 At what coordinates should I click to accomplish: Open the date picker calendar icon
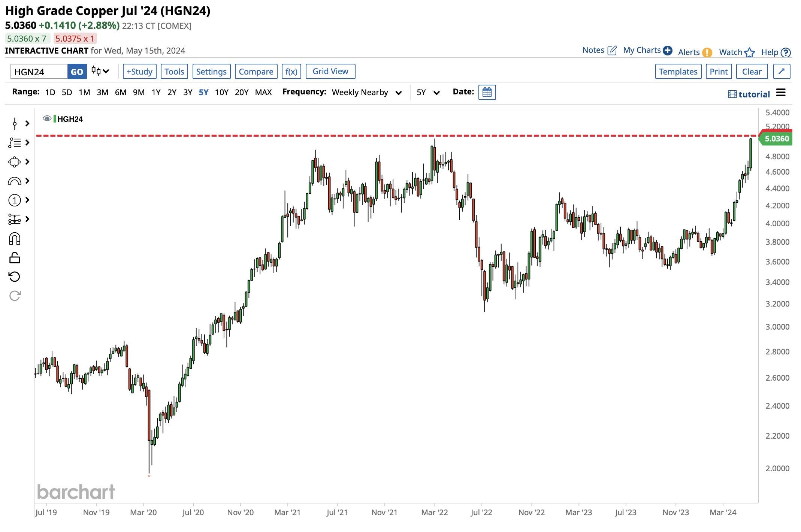click(x=487, y=92)
